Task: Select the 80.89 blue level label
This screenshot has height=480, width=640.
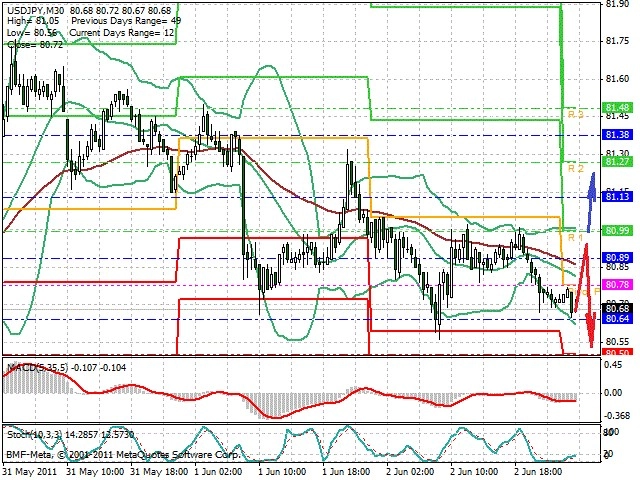Action: tap(617, 258)
